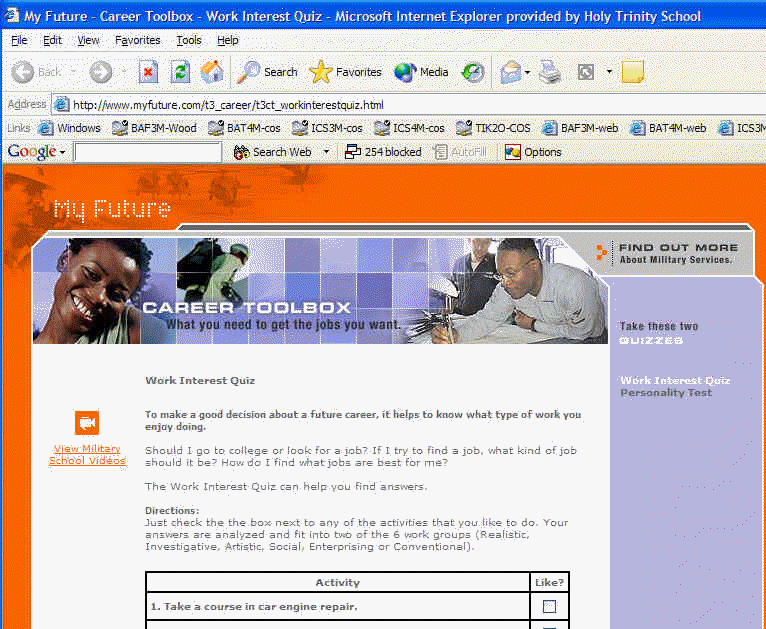Open the Google logo dropdown menu
The width and height of the screenshot is (766, 629).
point(36,152)
